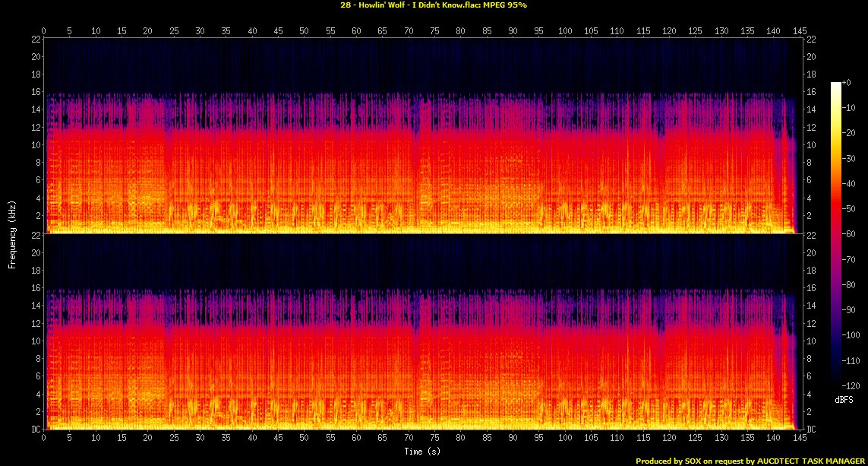
Task: Click the 16 kHz label on upper-left frequency axis
Action: [34, 92]
